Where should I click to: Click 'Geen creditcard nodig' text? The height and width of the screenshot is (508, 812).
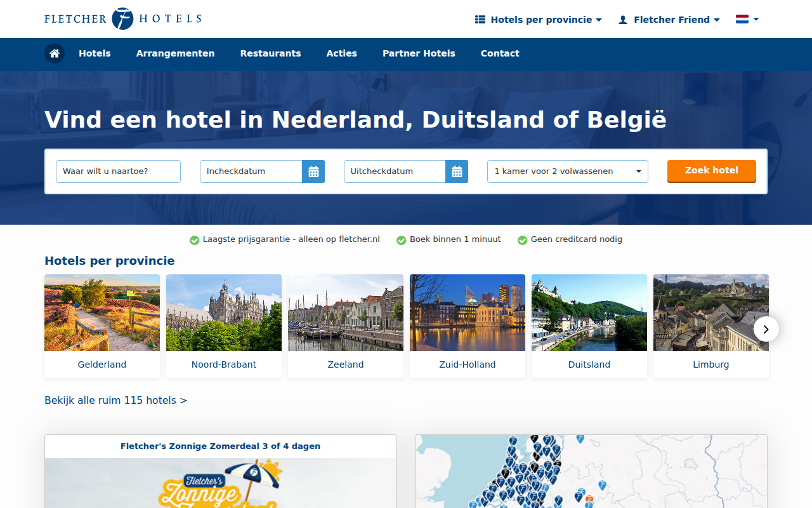point(577,239)
